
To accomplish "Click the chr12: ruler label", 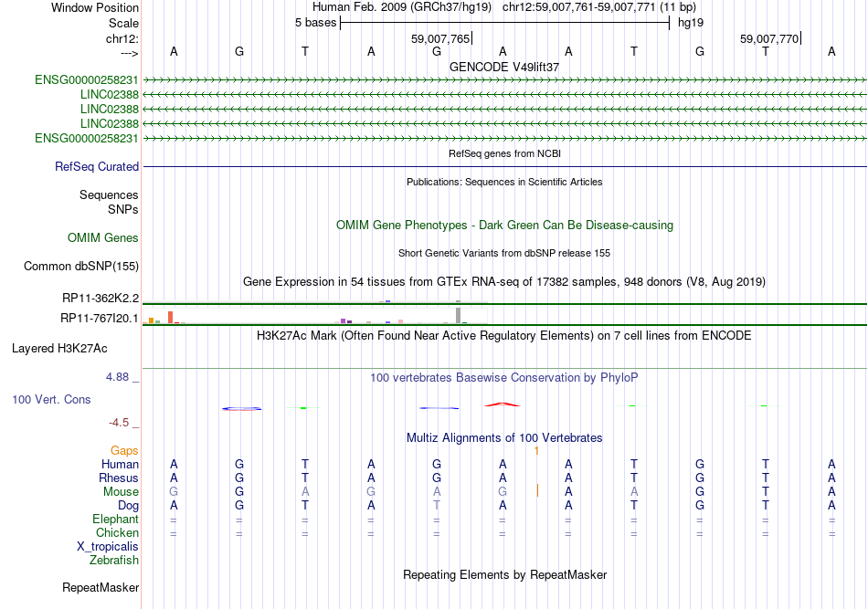I will [122, 38].
